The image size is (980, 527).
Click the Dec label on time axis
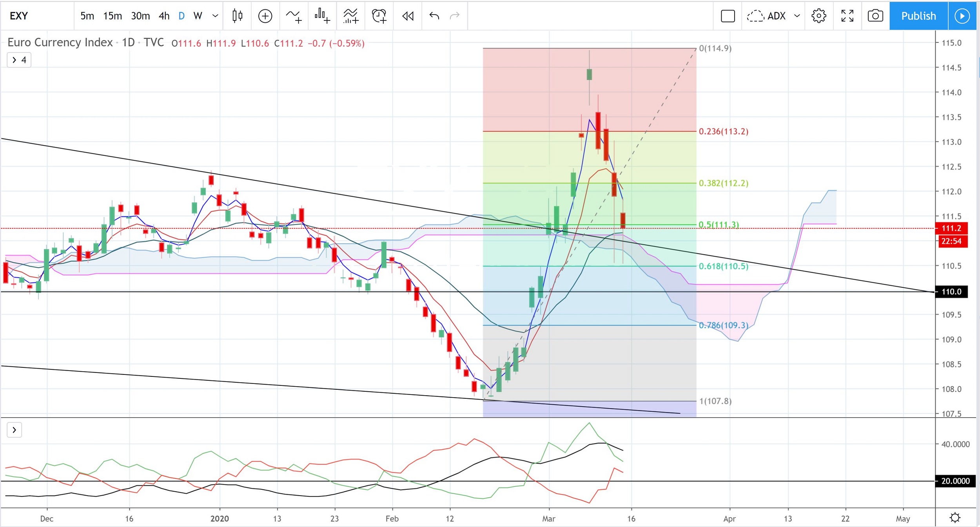click(47, 518)
